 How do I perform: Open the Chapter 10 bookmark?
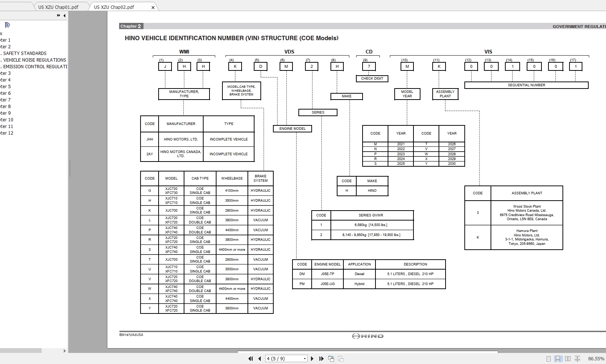(7, 120)
